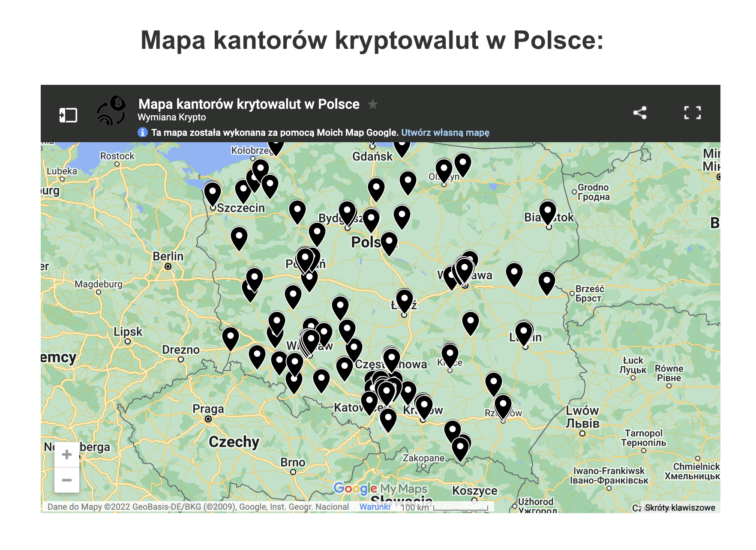Click the map title 'Mapa kantorów krytowalut w Polsce'
The width and height of the screenshot is (756, 550).
coord(249,104)
